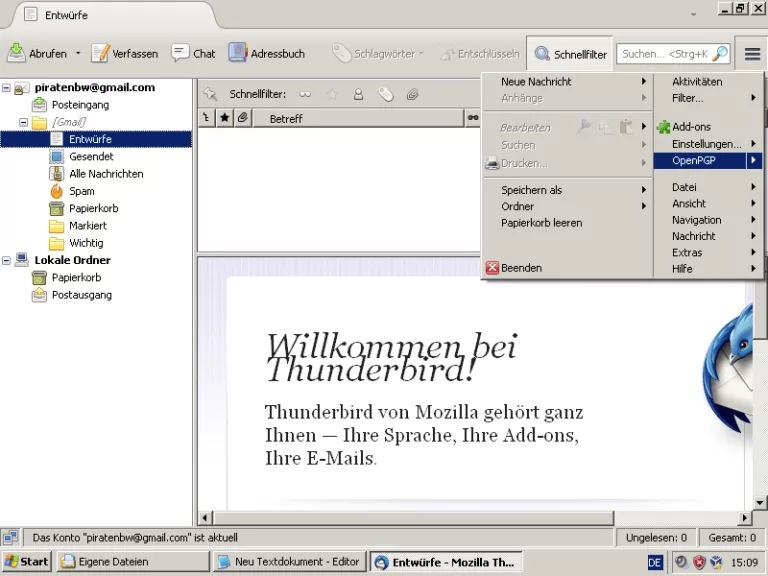768x576 pixels.
Task: Collapse the Lokale Ordner tree
Action: click(6, 260)
